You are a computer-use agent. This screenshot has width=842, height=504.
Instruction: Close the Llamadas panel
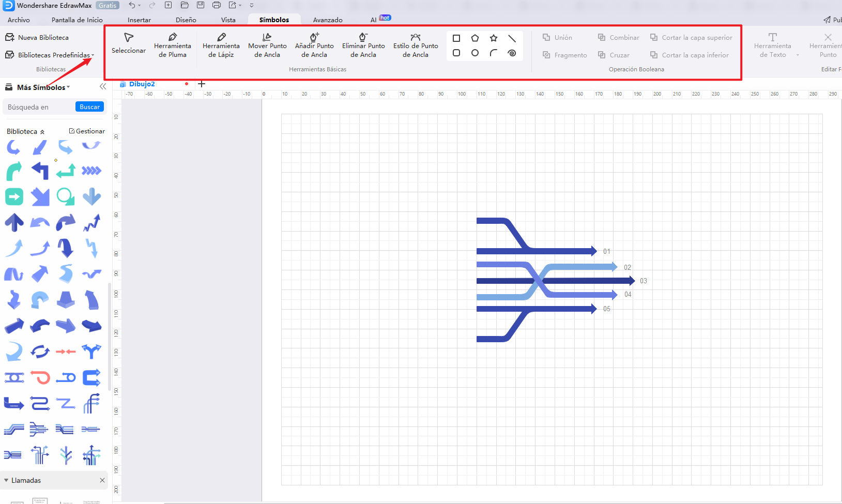point(102,480)
